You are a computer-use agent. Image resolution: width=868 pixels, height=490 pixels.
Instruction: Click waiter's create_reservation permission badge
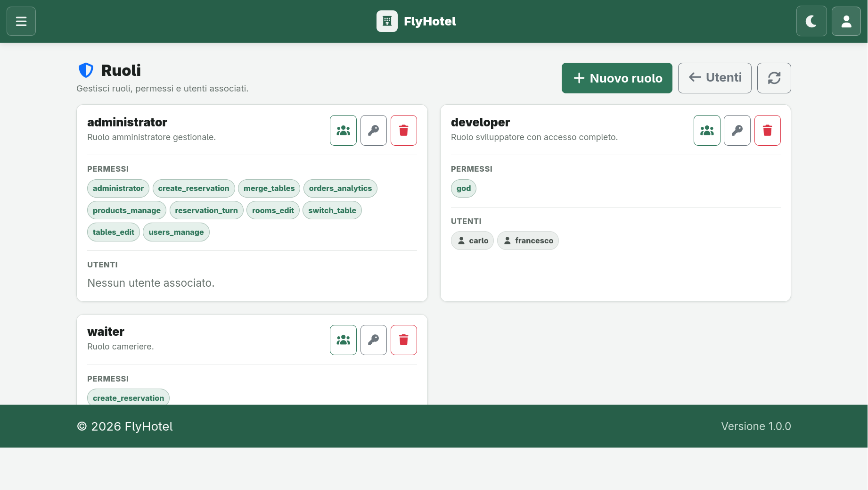(128, 397)
